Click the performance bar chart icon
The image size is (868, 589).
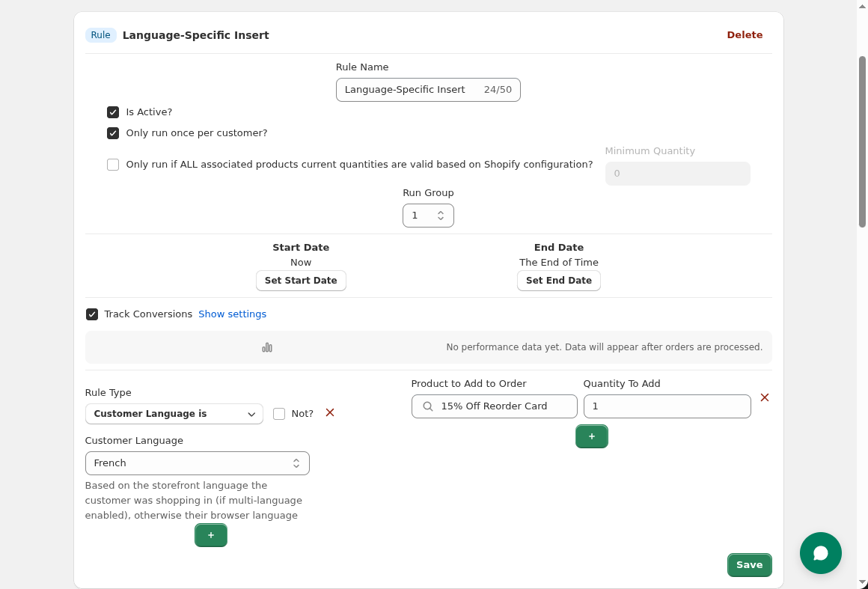click(266, 347)
